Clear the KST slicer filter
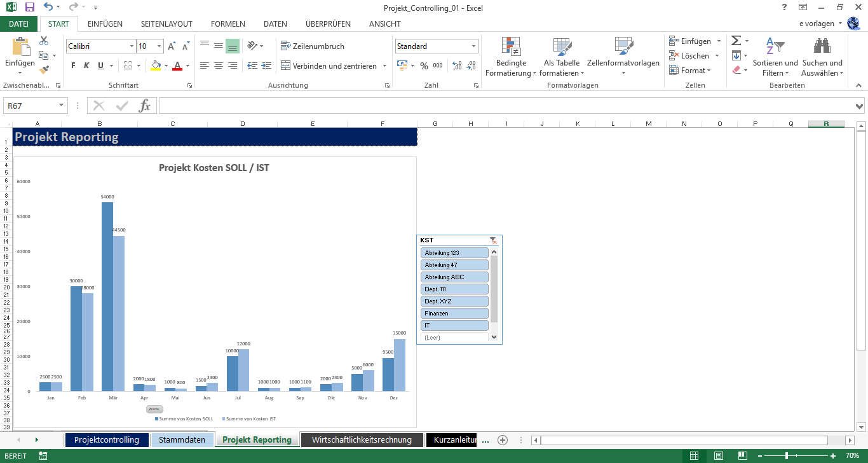Screen dimensions: 868x463 [493, 240]
